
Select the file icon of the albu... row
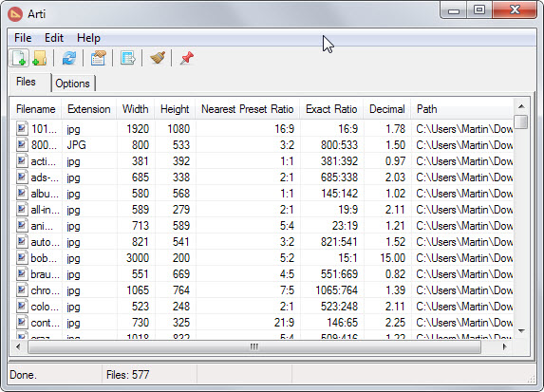point(22,194)
